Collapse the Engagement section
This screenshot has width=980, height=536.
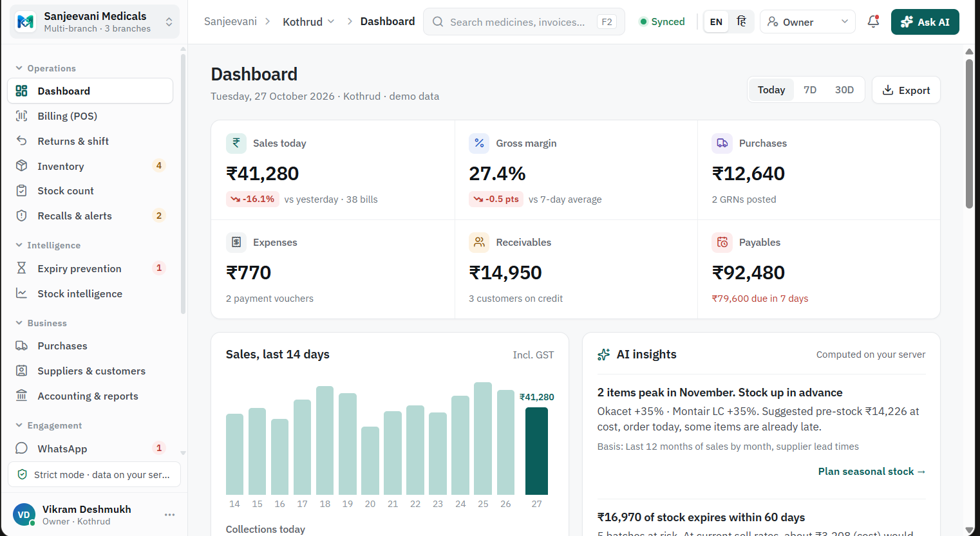click(49, 425)
